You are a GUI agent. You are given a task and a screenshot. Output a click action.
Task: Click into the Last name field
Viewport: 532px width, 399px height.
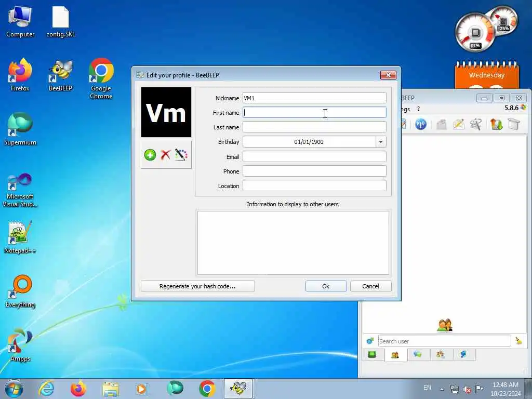pos(314,127)
